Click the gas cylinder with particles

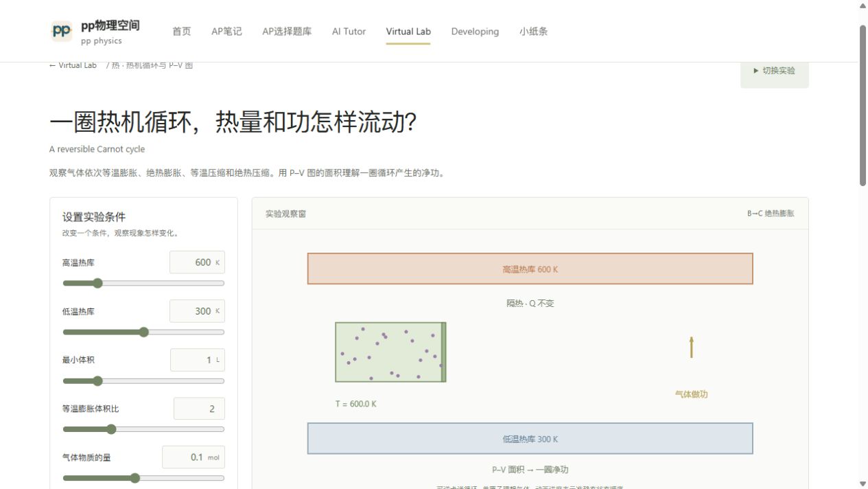[390, 352]
